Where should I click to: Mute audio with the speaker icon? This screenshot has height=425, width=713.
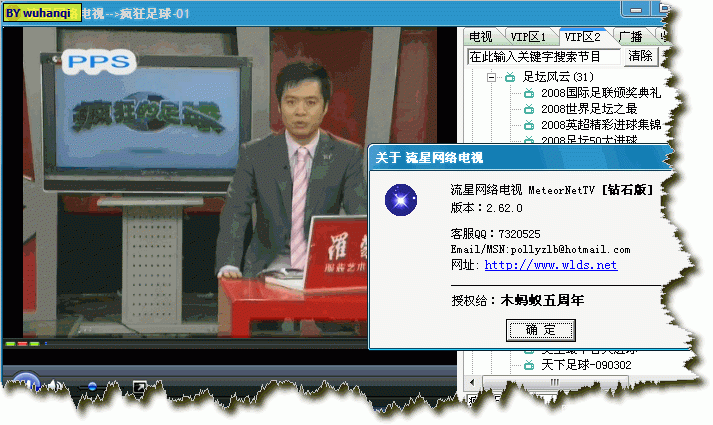point(55,386)
